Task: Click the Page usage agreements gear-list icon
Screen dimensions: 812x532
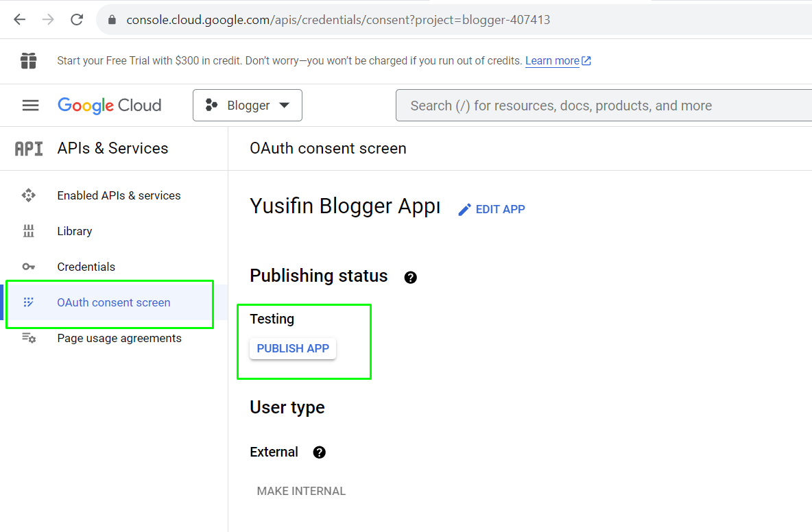Action: point(29,338)
